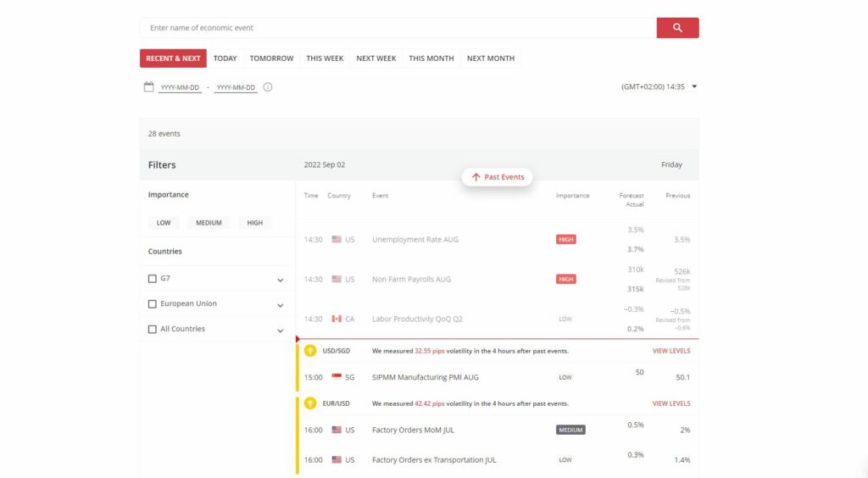Click the red search magnifier button
Image resolution: width=868 pixels, height=478 pixels.
(677, 28)
